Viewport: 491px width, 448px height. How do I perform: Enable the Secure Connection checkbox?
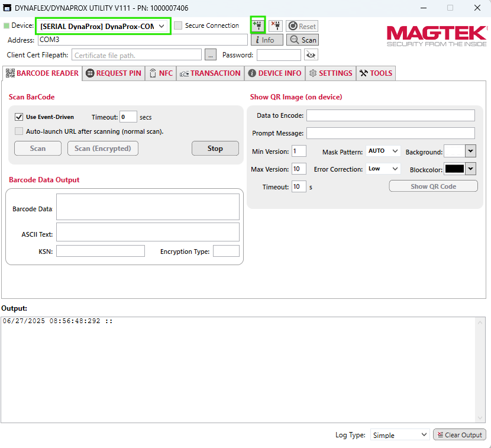coord(178,25)
